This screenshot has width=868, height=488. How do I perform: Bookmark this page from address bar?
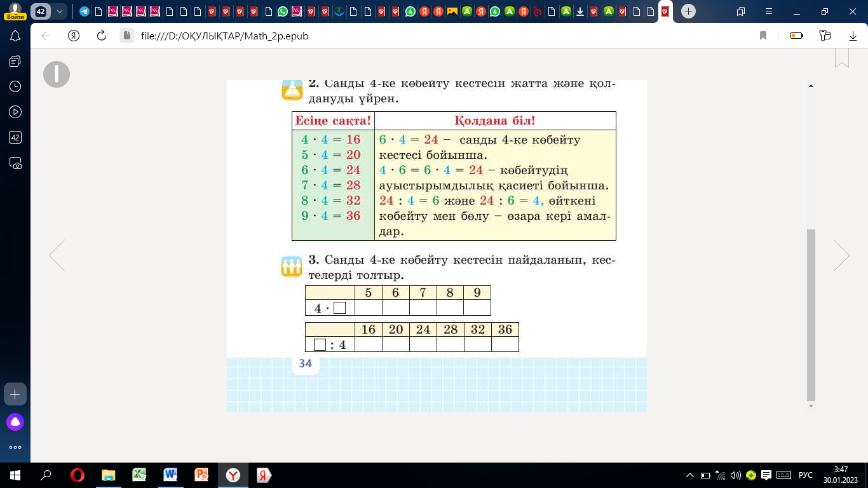[x=763, y=36]
